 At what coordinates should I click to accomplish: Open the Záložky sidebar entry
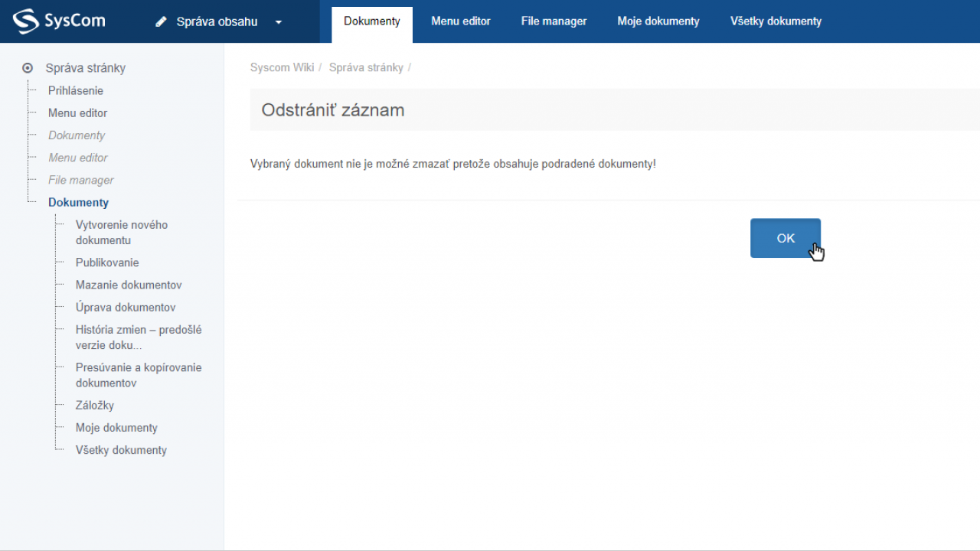(x=95, y=405)
